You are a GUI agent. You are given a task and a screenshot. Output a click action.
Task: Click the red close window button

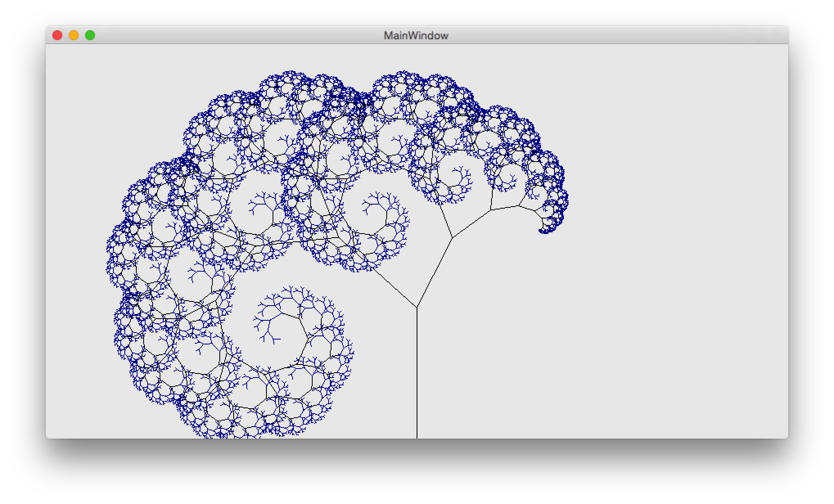57,36
